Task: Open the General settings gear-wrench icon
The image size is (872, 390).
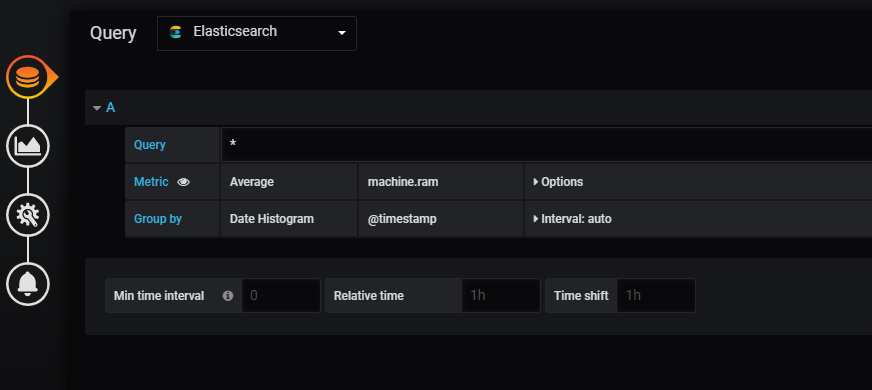Action: point(28,215)
